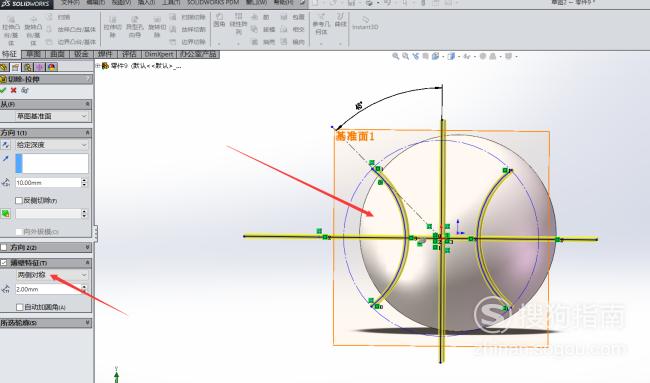Switch to the DimXpert tab
The height and width of the screenshot is (383, 650).
click(159, 54)
